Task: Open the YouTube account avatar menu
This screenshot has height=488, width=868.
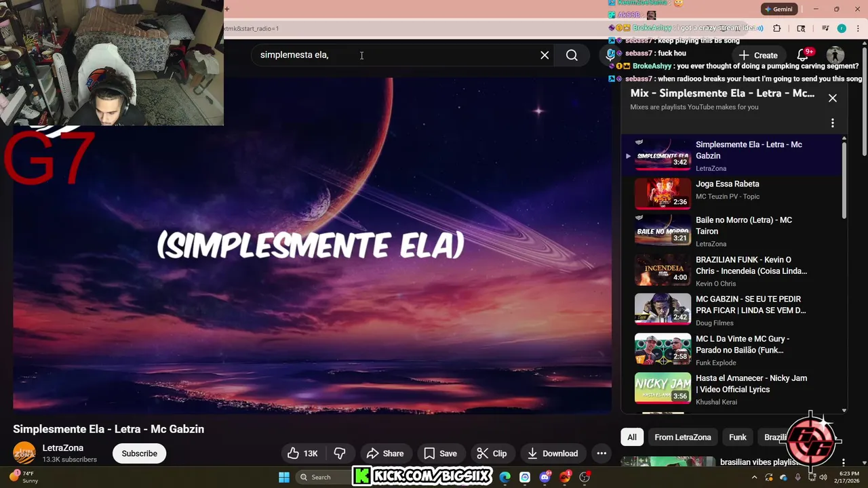Action: (835, 55)
